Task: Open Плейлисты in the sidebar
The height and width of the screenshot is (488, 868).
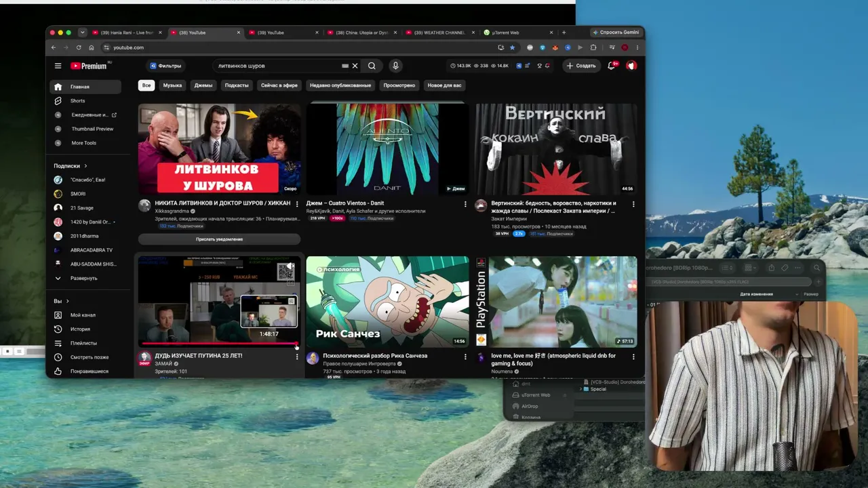Action: (x=85, y=343)
